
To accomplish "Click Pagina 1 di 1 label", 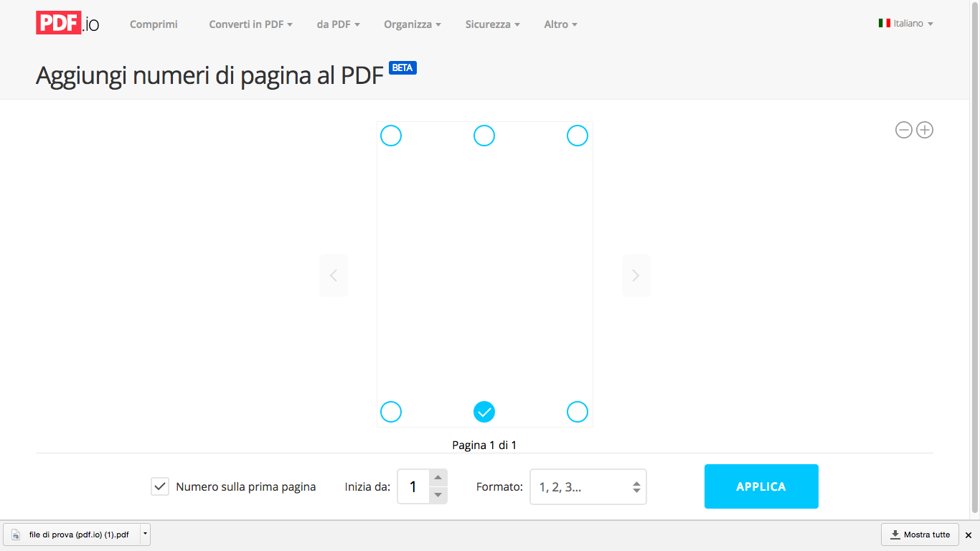I will coord(484,445).
